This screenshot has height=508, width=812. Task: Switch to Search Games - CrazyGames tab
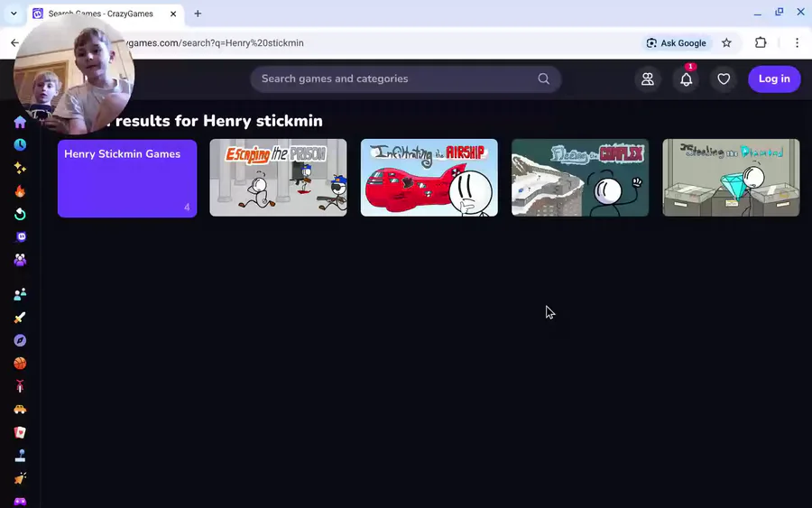(106, 14)
